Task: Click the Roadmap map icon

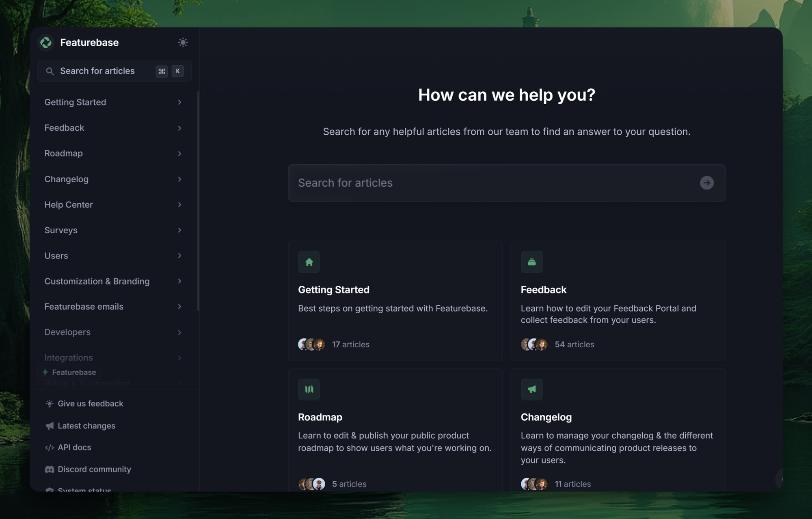Action: coord(309,389)
